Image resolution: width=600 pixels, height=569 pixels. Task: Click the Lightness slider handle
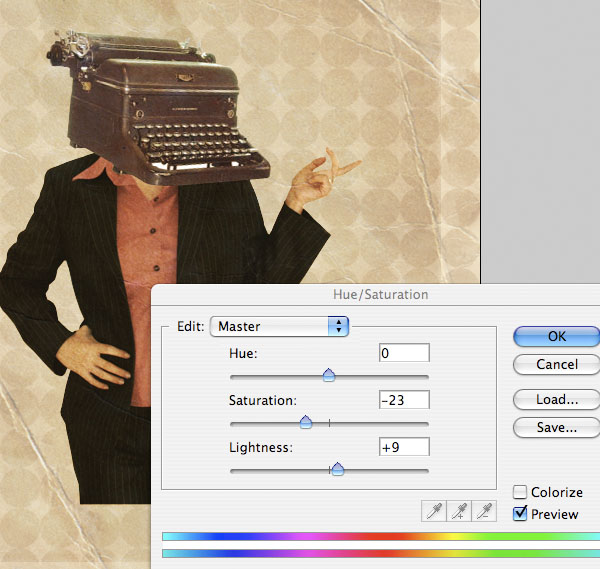(338, 469)
